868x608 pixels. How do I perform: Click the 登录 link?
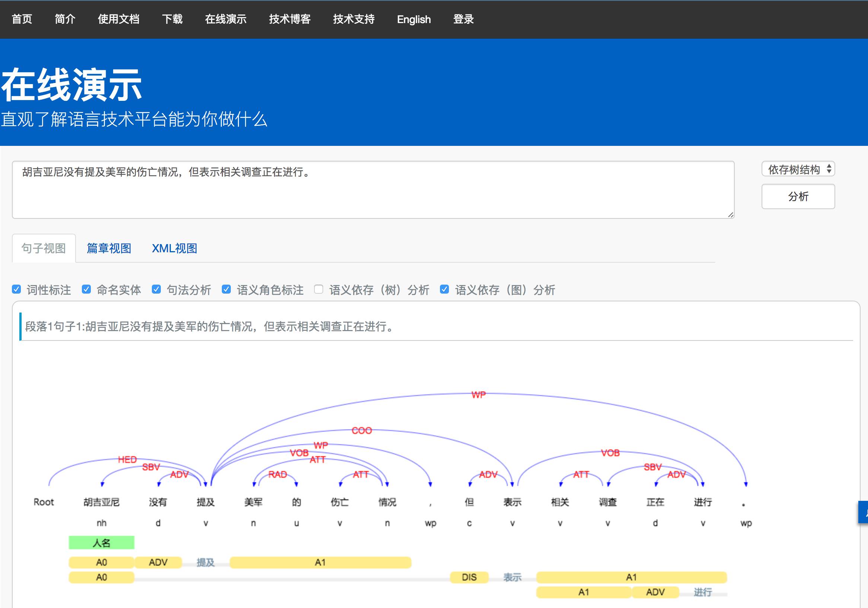point(463,19)
